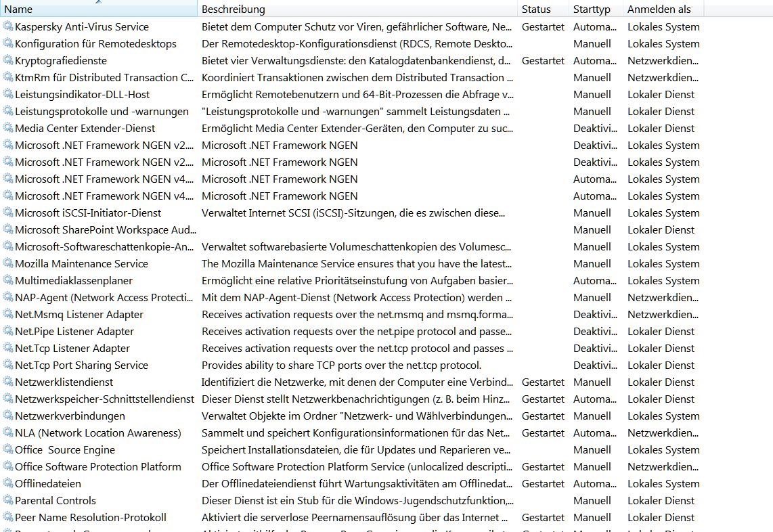The height and width of the screenshot is (532, 773).
Task: Click the gear icon beside NLA (Network Location Awareness)
Action: 8,433
